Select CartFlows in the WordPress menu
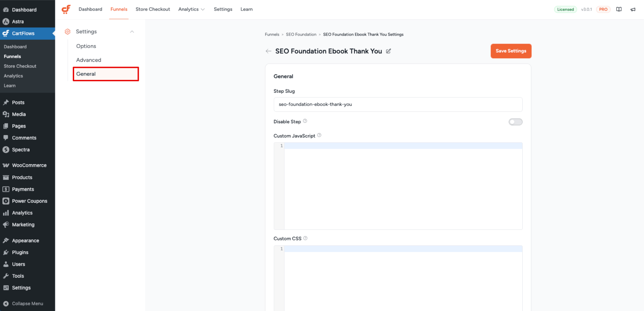This screenshot has height=311, width=644. pos(28,33)
